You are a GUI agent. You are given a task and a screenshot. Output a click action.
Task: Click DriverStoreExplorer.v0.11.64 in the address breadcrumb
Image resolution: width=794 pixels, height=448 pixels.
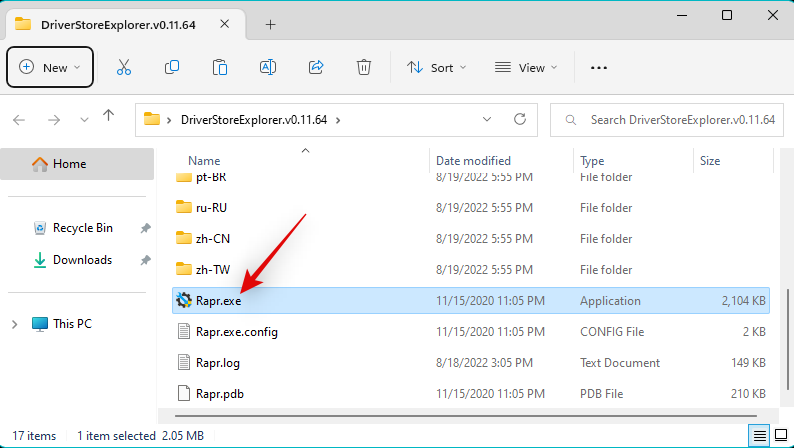254,120
